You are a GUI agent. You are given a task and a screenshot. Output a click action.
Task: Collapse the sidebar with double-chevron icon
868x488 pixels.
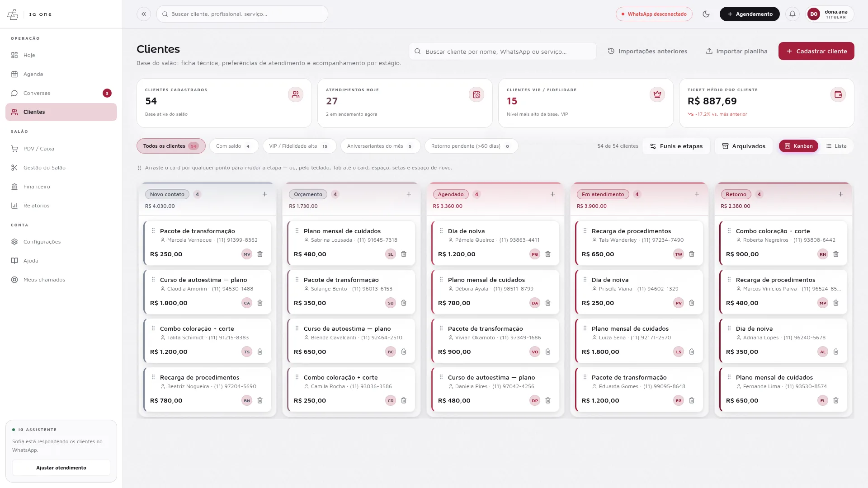(144, 14)
